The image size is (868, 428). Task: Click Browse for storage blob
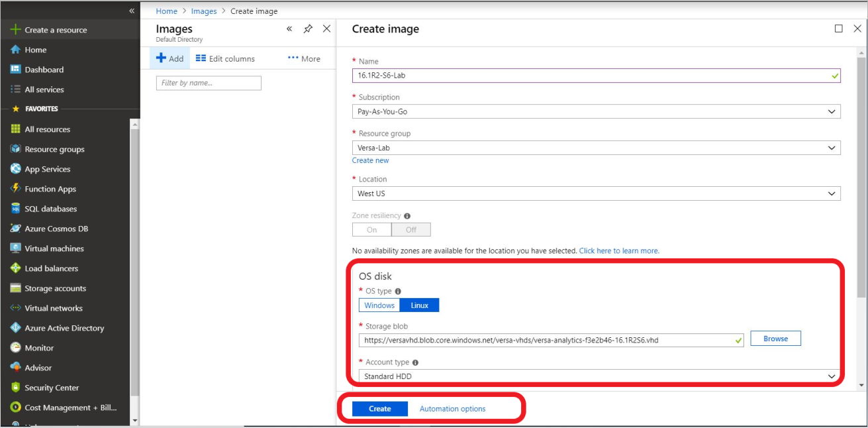[775, 339]
